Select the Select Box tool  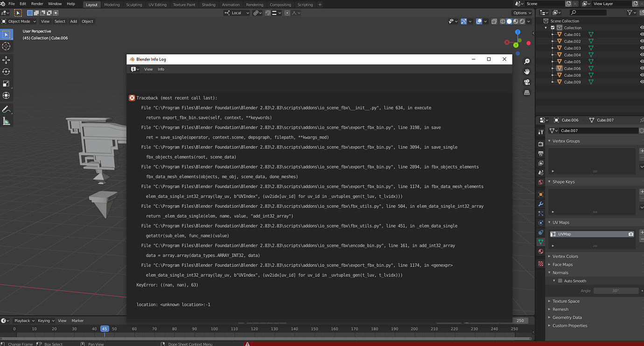coord(6,35)
